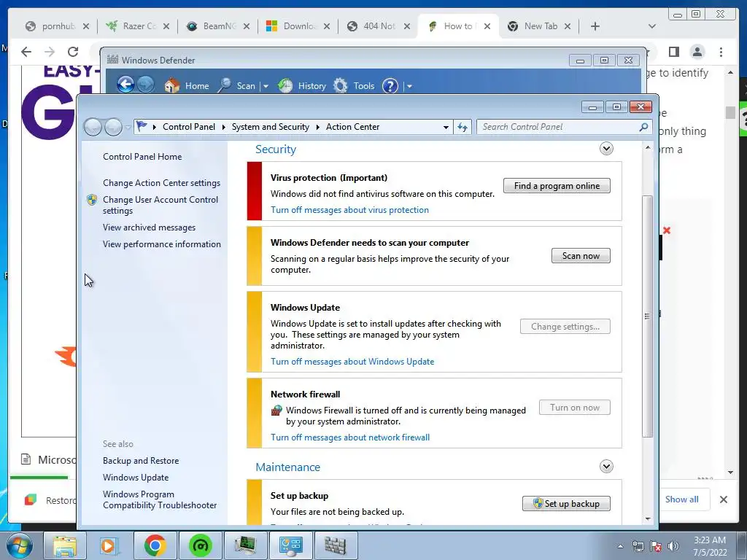The width and height of the screenshot is (747, 560).
Task: Open the help dropdown arrow in Defender
Action: pos(409,86)
